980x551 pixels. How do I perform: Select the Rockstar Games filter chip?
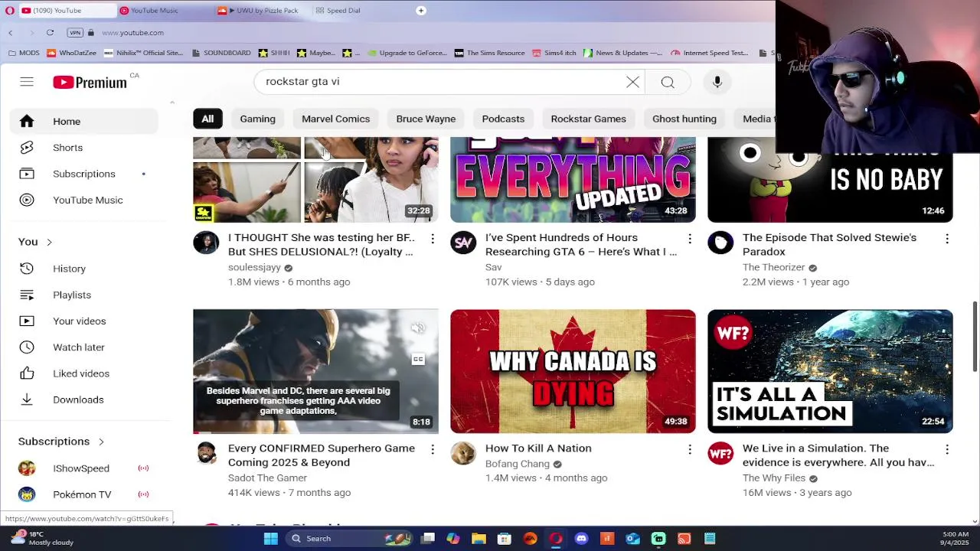coord(588,119)
